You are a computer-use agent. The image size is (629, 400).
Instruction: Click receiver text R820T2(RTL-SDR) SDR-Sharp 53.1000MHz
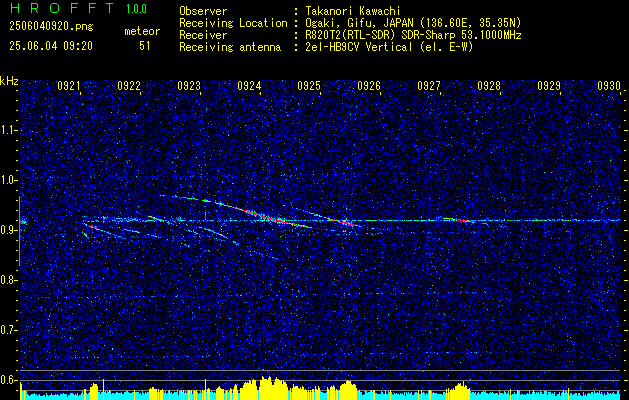point(414,35)
